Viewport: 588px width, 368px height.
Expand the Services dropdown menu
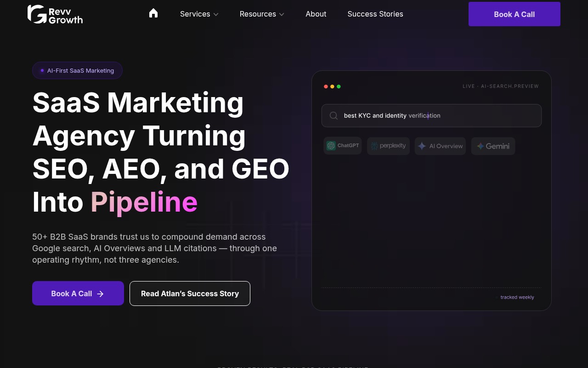[x=199, y=14]
